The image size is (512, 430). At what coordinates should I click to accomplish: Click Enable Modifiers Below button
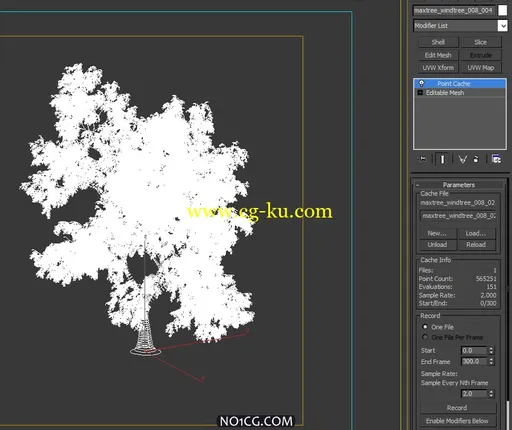(457, 421)
